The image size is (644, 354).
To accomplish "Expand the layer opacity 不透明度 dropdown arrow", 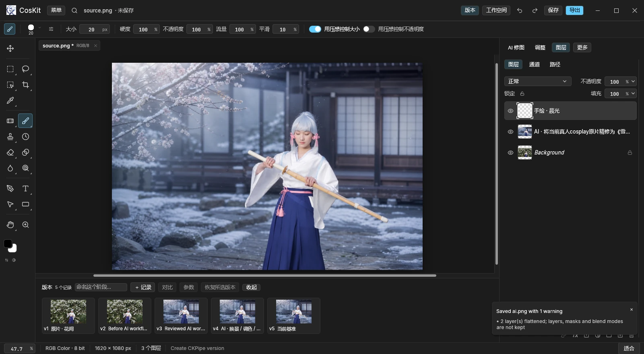I will (x=633, y=81).
